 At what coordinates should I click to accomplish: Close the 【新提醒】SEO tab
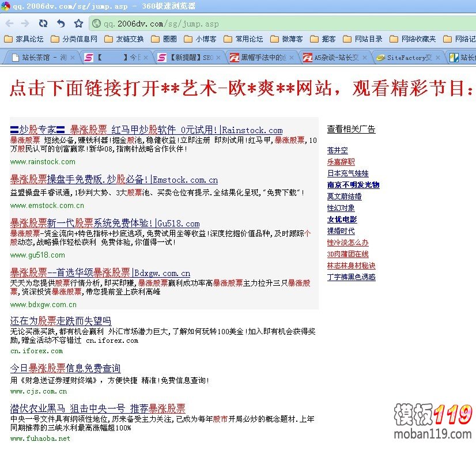tap(218, 58)
